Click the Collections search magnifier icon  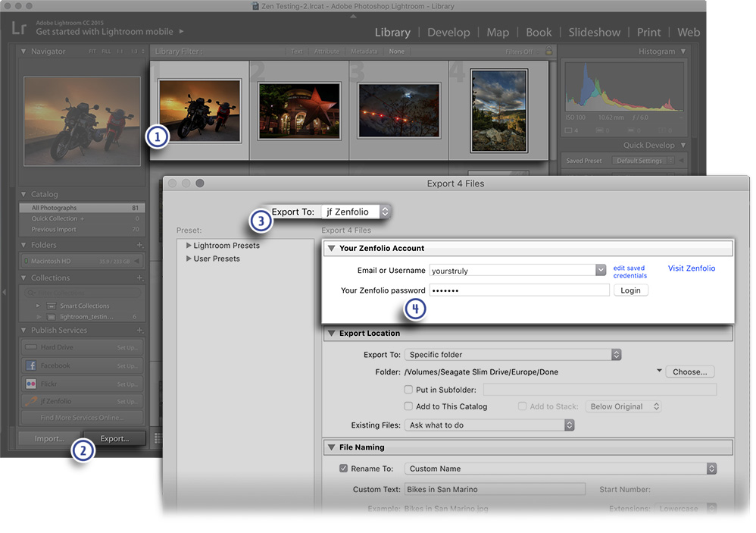(30, 293)
